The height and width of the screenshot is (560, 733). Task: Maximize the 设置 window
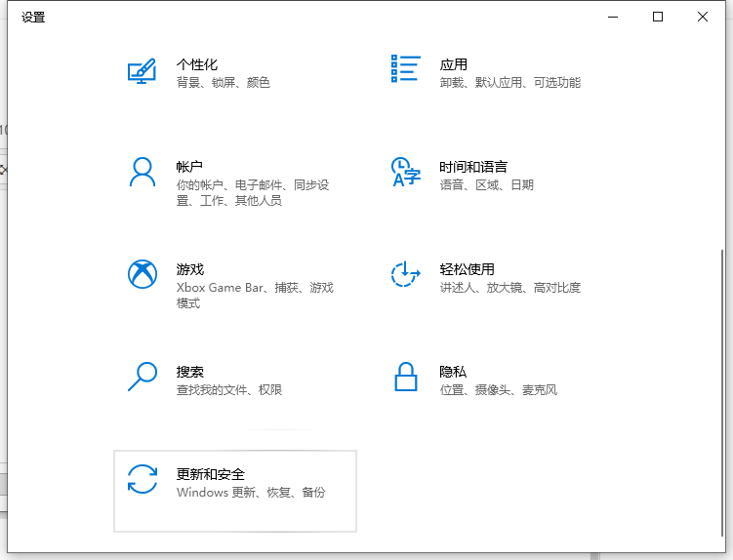tap(658, 17)
